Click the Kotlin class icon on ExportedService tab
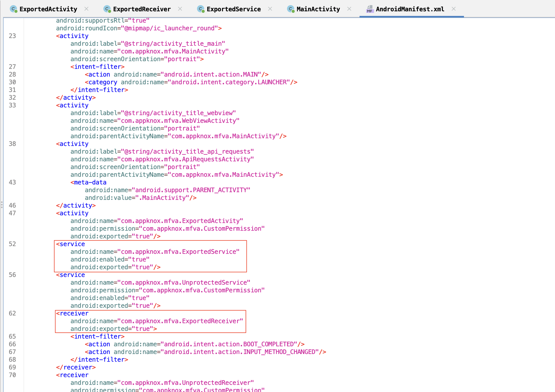 click(201, 9)
